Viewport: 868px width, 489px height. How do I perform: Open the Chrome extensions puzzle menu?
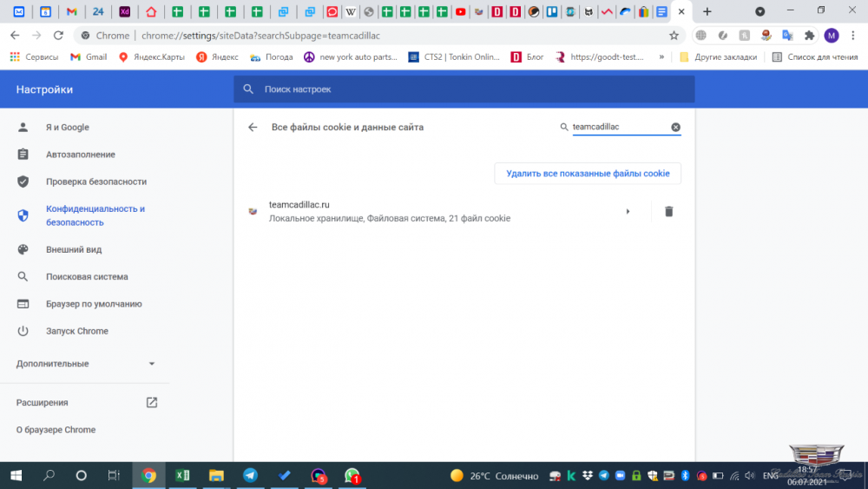pos(809,36)
